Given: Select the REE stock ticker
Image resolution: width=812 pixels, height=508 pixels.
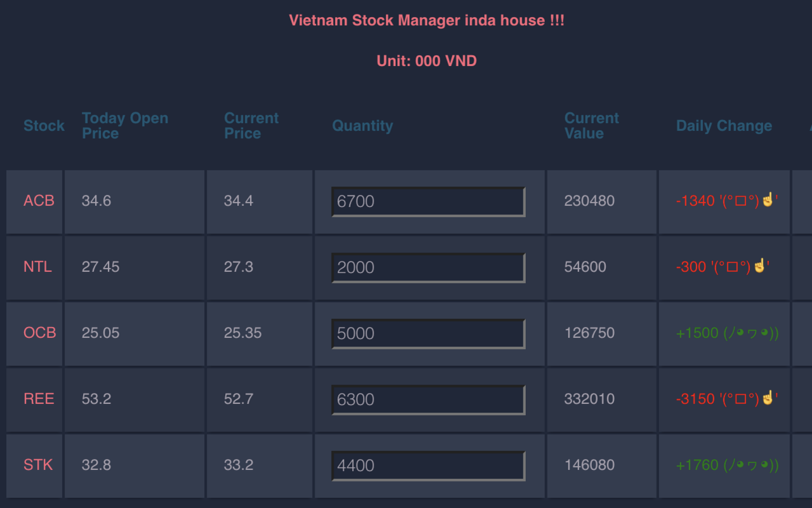Looking at the screenshot, I should [x=39, y=399].
